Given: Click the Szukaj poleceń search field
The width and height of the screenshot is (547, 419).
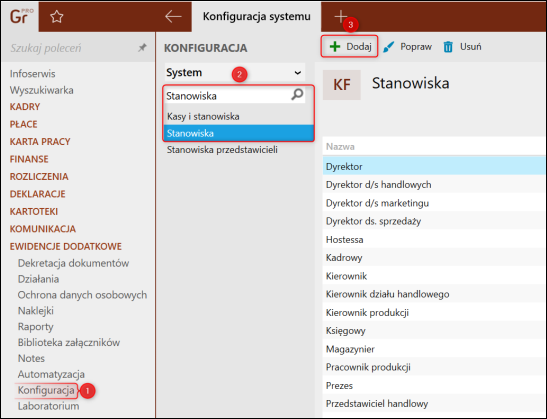Looking at the screenshot, I should click(72, 48).
